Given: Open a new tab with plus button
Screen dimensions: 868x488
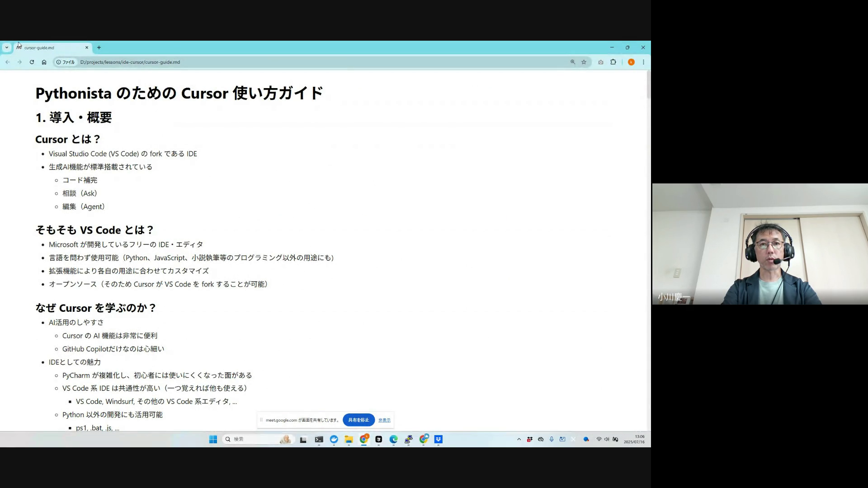Looking at the screenshot, I should 99,47.
